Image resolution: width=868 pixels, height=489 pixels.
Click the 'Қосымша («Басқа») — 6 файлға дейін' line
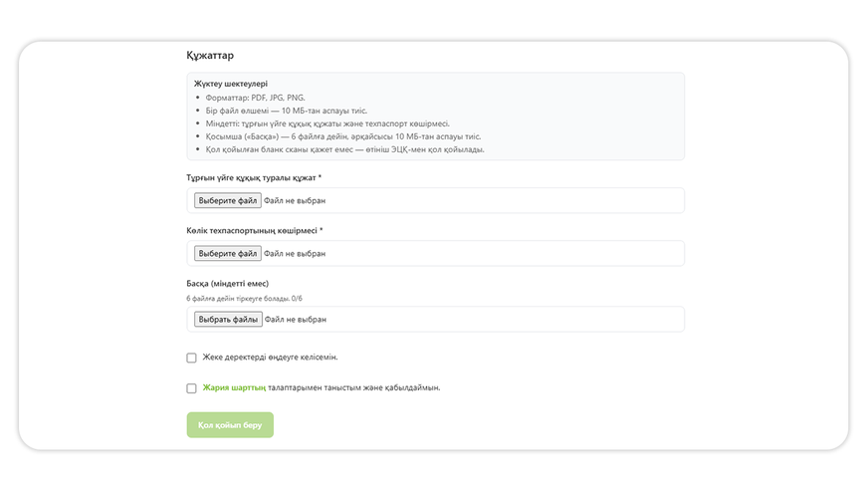343,136
